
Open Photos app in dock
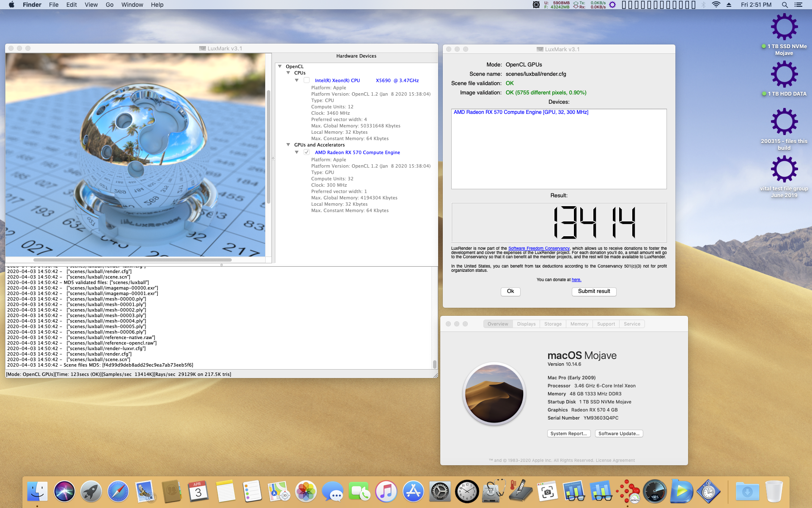click(306, 491)
